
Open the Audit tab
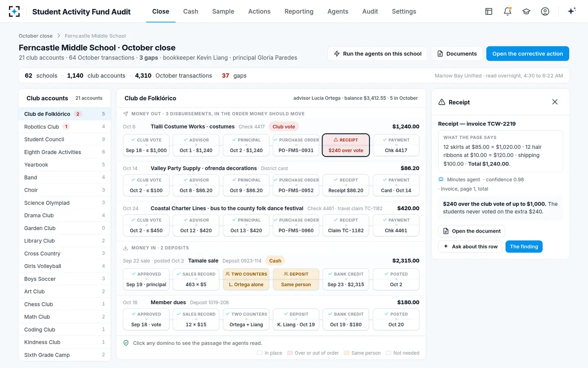coord(370,11)
